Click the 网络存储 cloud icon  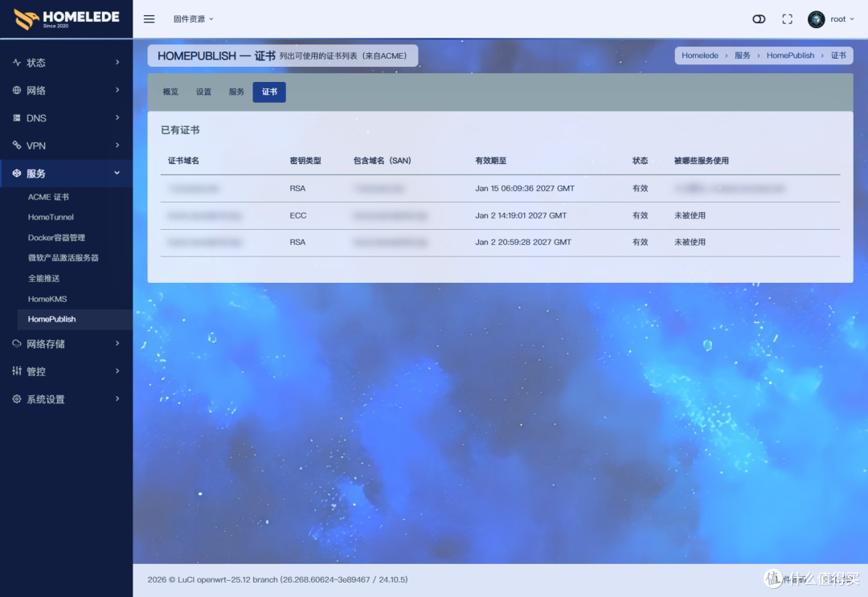coord(17,344)
